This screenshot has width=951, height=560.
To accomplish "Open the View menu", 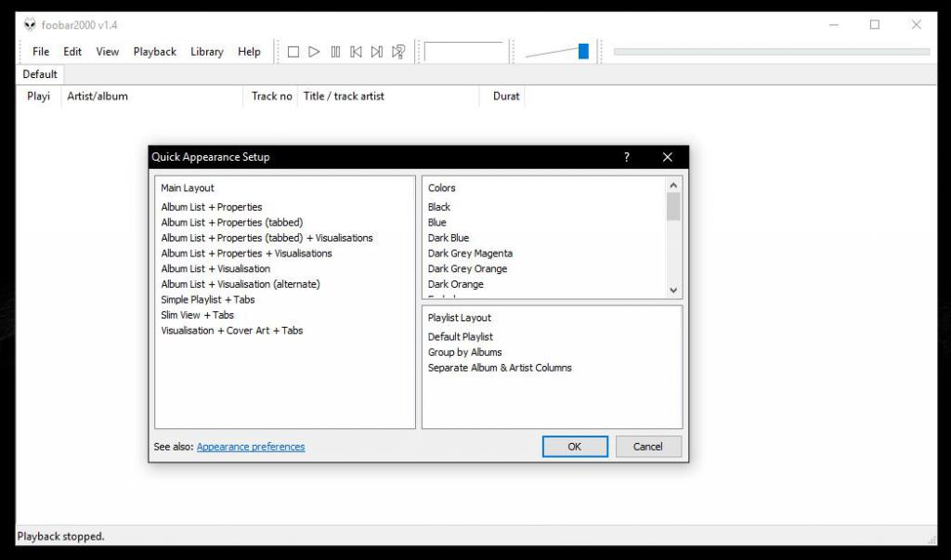I will (x=108, y=52).
